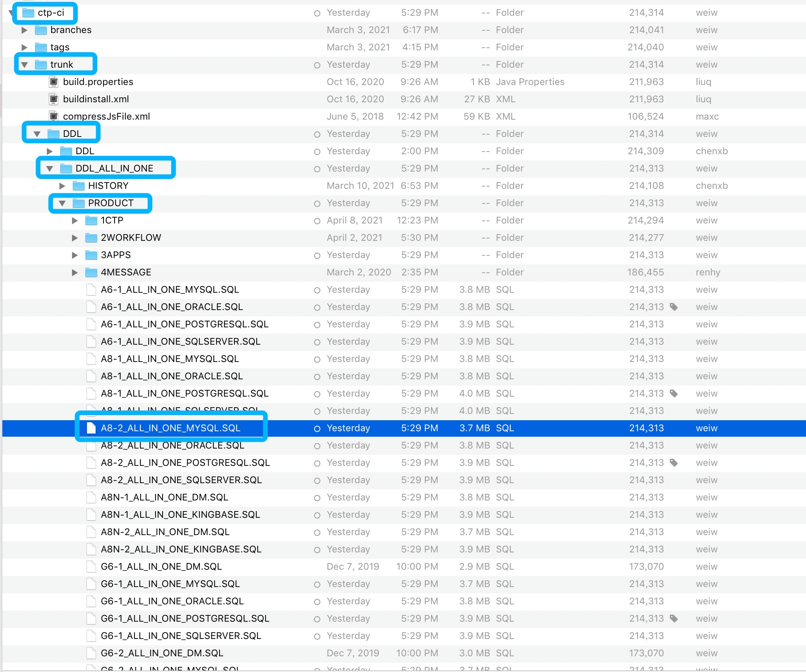806x672 pixels.
Task: Click status circle on 1CTP row
Action: click(x=317, y=221)
